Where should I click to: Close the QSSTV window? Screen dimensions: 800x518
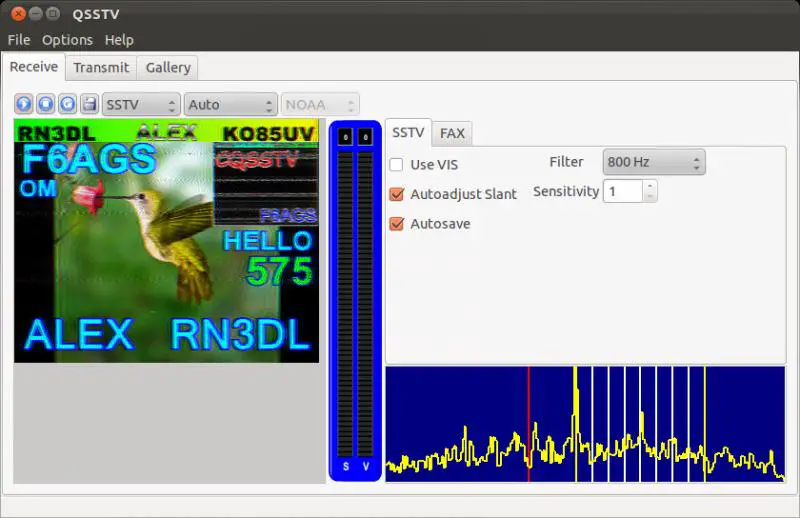18,14
